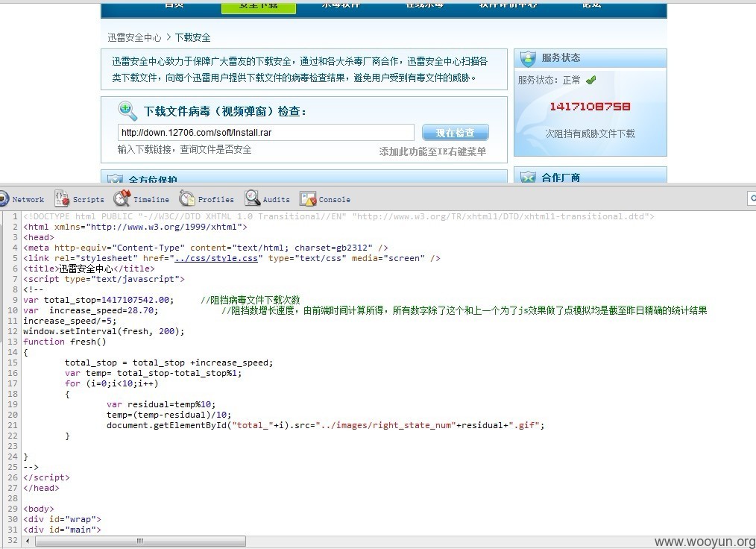
Task: Click the 现在检查 button
Action: pos(455,133)
